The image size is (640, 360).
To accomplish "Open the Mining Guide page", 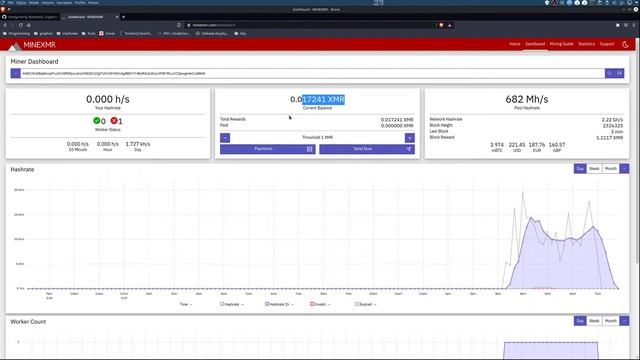I will (562, 44).
